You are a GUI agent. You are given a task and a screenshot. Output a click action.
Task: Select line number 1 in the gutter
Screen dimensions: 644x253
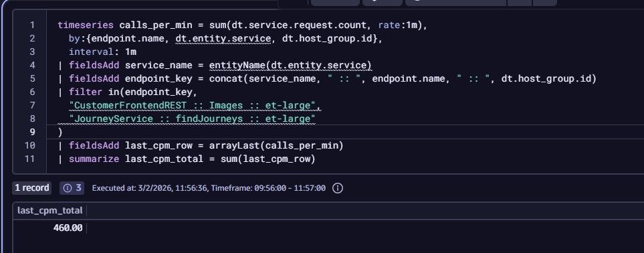coord(33,25)
